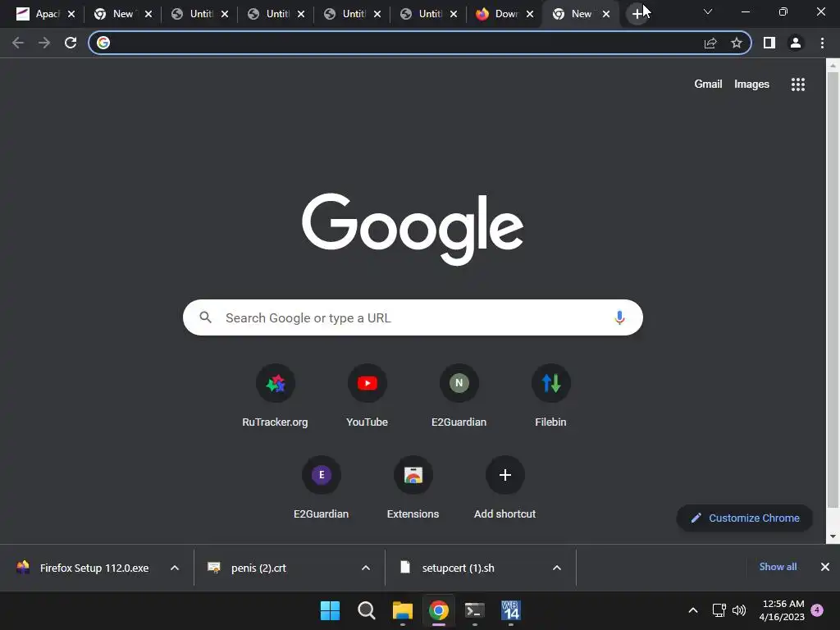Image resolution: width=840 pixels, height=630 pixels.
Task: Click the Chrome taskbar icon
Action: coord(439,610)
